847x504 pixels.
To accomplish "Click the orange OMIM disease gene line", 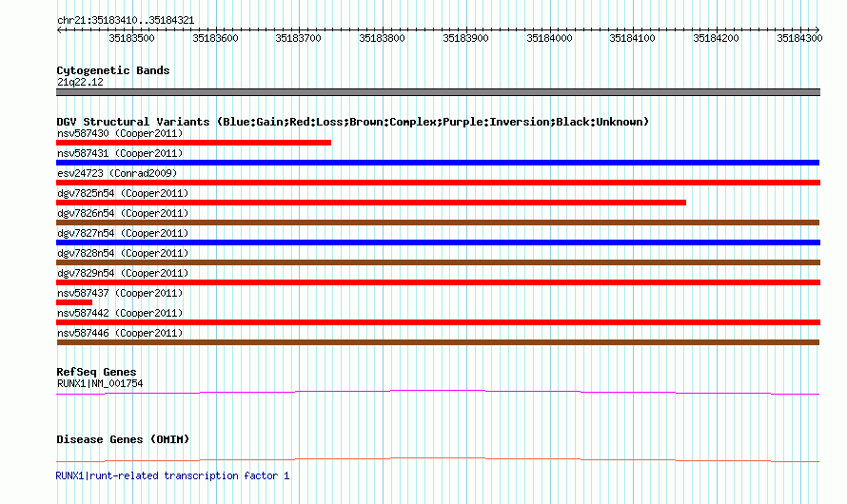I will point(438,459).
